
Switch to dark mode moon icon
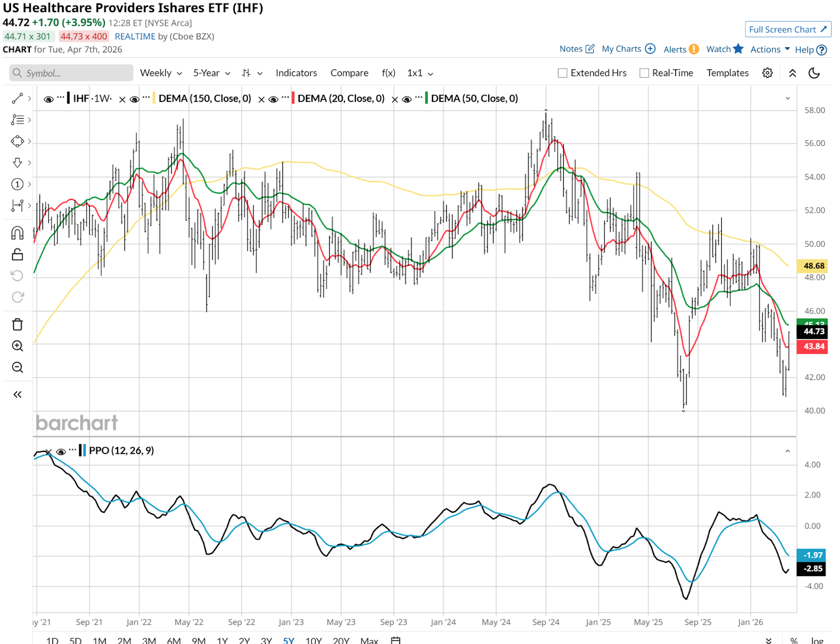(814, 73)
